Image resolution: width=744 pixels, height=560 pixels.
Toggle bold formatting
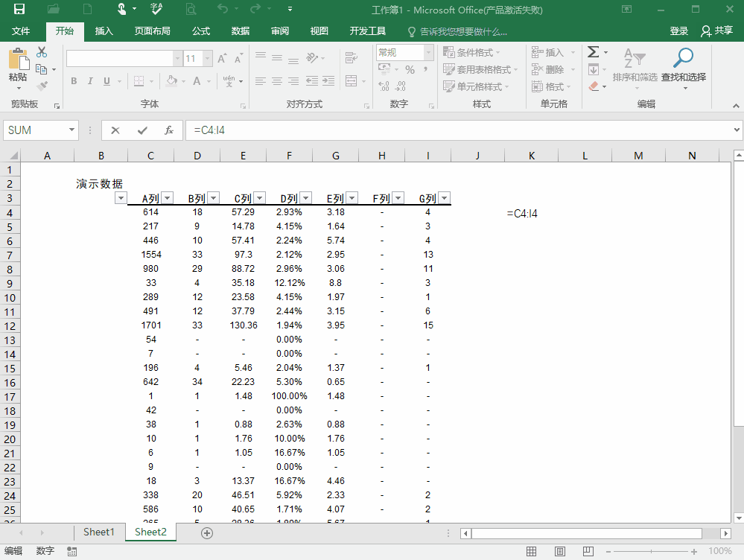(73, 80)
